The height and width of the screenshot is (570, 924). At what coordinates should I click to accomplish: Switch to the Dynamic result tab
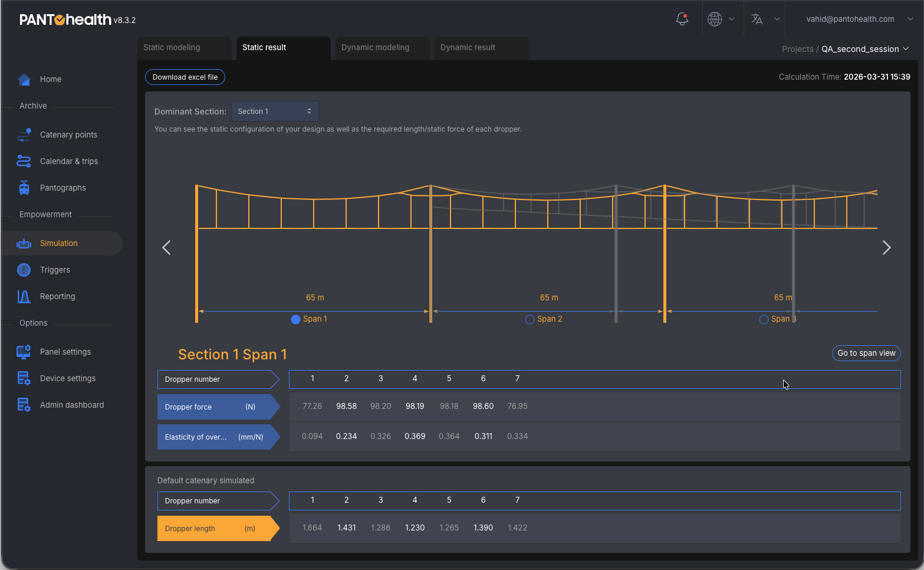point(481,48)
